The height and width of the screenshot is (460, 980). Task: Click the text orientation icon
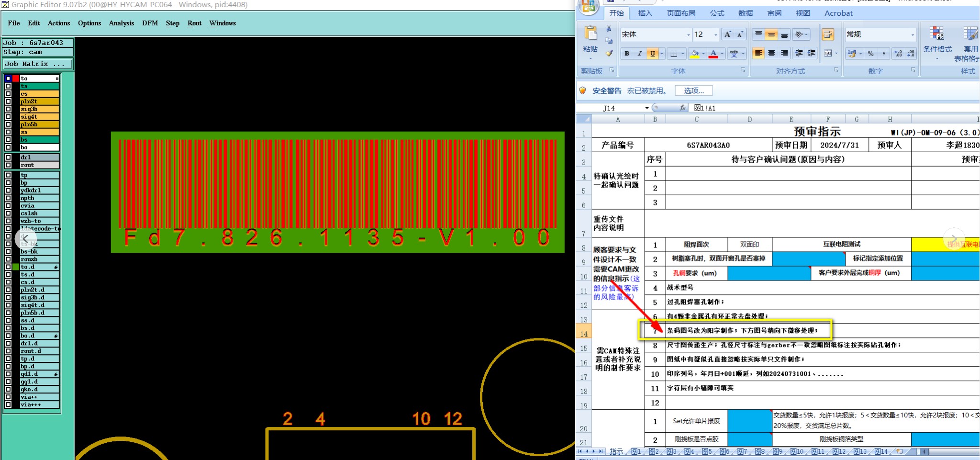(x=798, y=34)
